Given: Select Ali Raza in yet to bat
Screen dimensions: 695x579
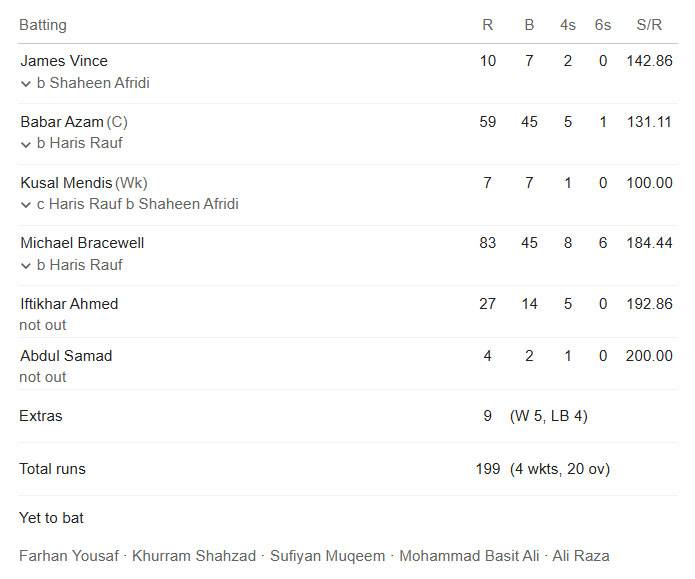Looking at the screenshot, I should point(580,556).
